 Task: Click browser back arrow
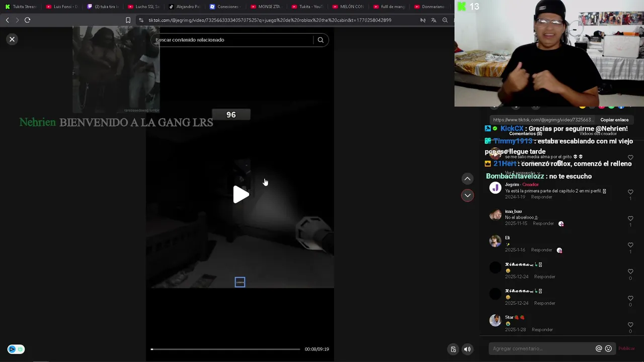pos(7,20)
